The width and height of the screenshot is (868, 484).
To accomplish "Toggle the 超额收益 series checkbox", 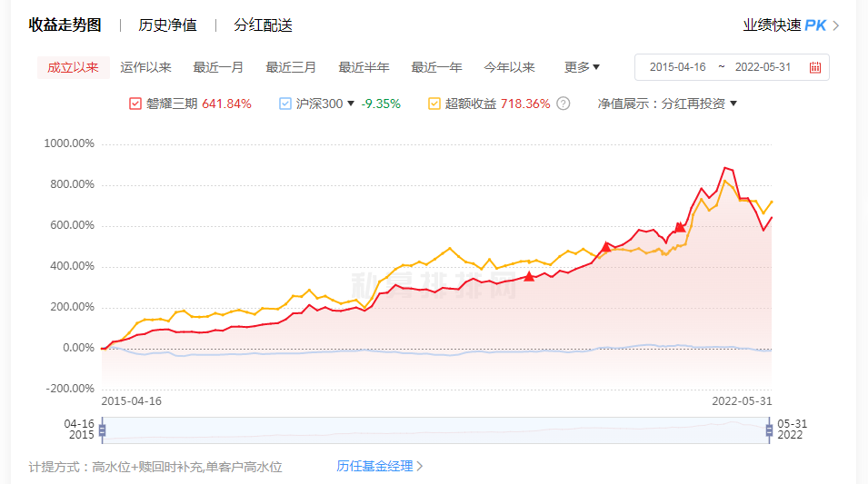I will 434,104.
